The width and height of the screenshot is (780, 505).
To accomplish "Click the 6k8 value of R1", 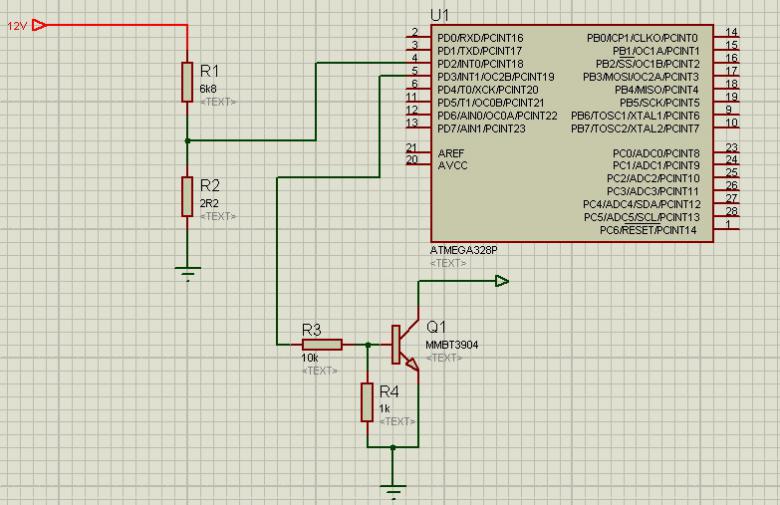I will 208,89.
